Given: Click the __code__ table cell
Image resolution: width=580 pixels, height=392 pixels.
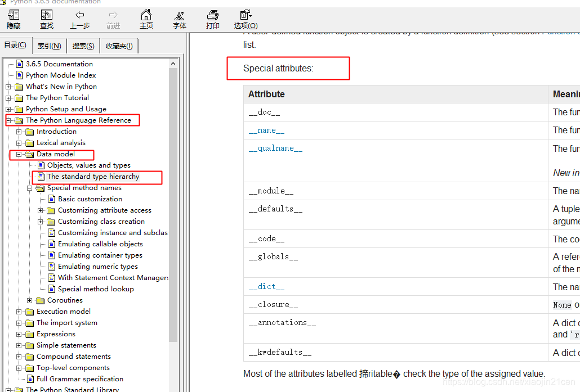Looking at the screenshot, I should click(395, 239).
